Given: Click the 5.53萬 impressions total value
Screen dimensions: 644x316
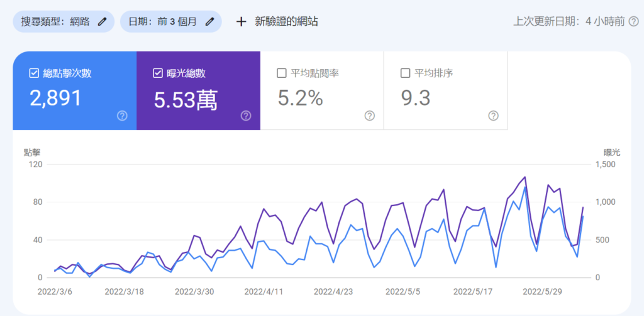Looking at the screenshot, I should coord(186,99).
